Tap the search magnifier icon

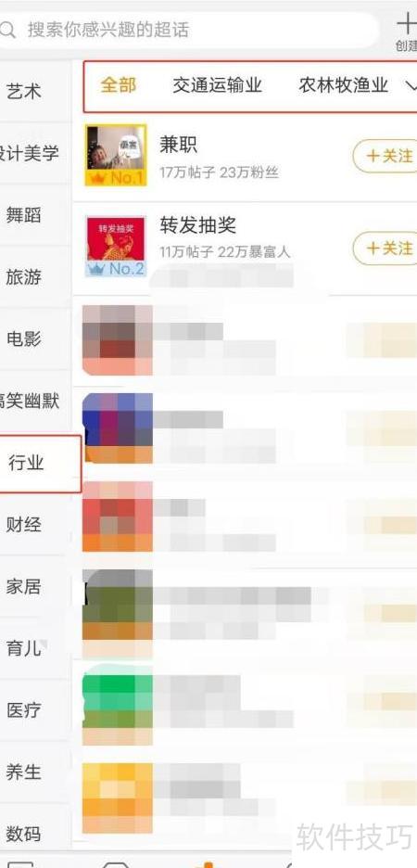tap(6, 29)
